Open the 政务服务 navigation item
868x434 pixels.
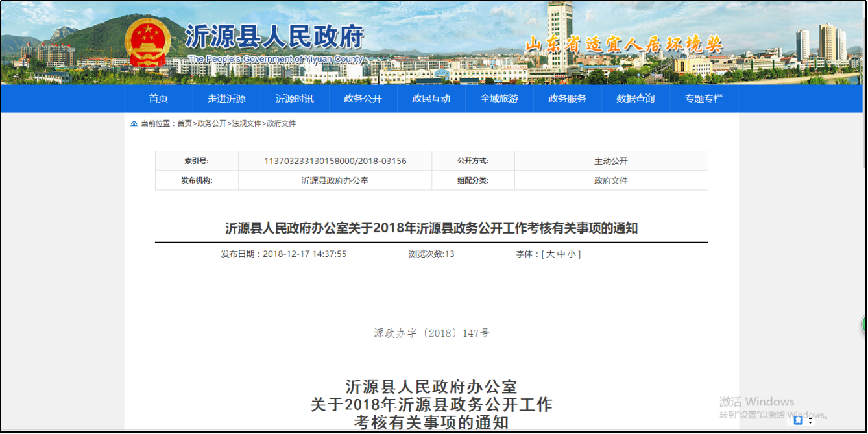pyautogui.click(x=567, y=99)
